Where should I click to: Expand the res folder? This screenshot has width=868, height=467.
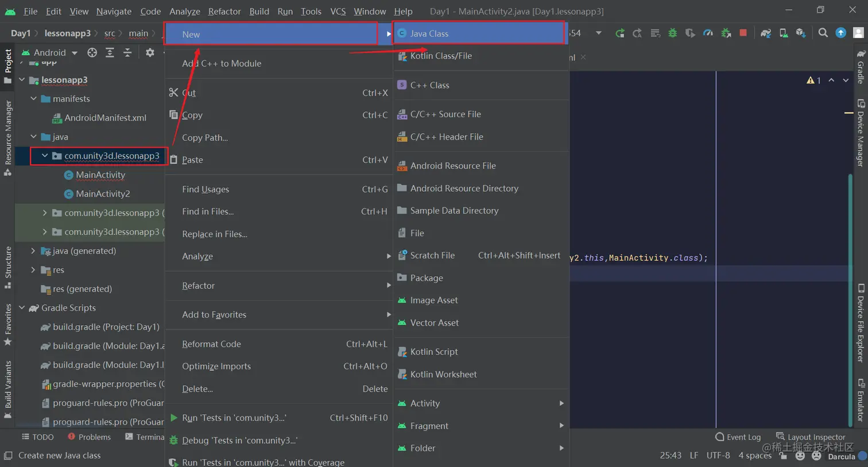coord(33,270)
